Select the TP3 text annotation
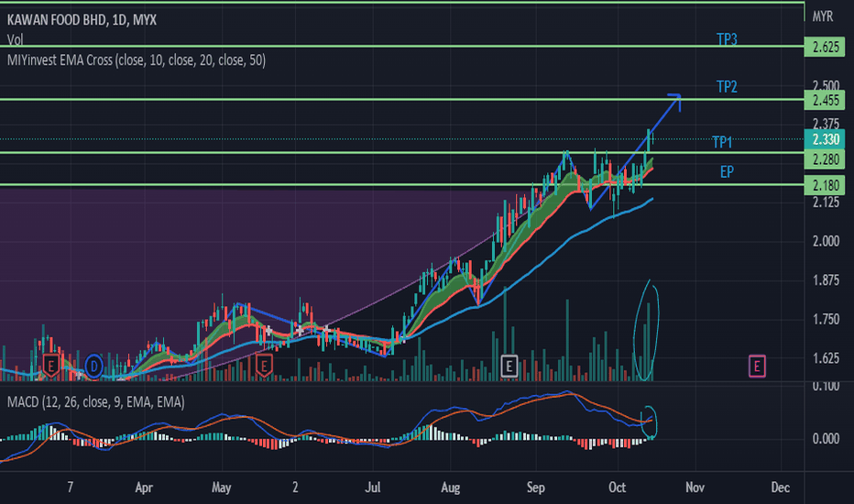This screenshot has width=854, height=504. (x=727, y=39)
